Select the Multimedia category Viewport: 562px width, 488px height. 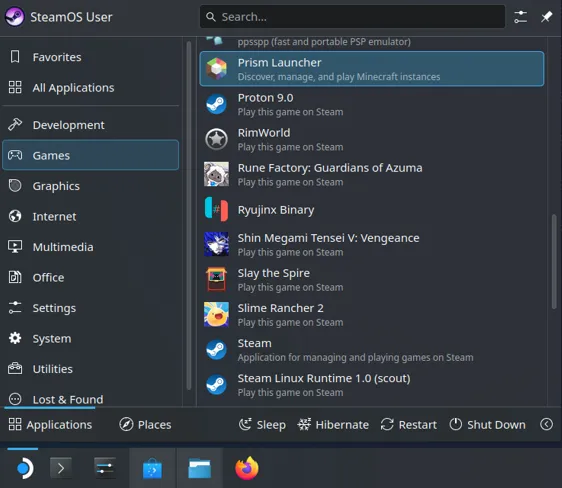tap(90, 247)
